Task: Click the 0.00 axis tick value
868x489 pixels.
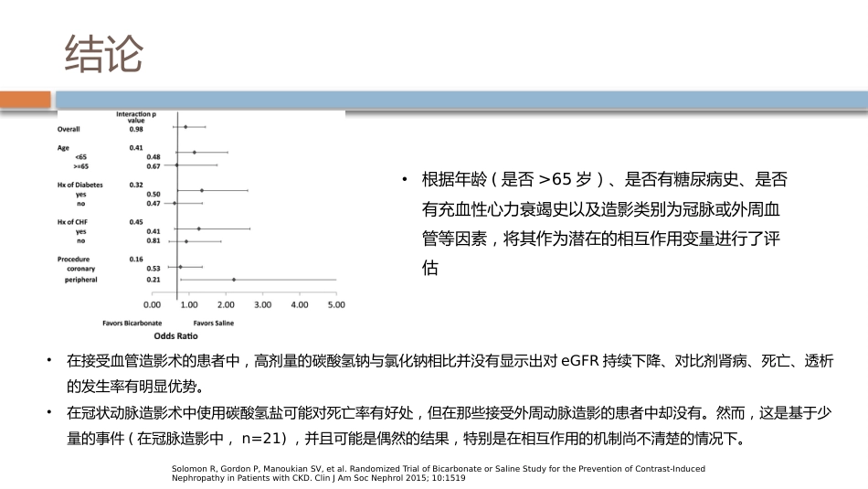Action: tap(152, 304)
